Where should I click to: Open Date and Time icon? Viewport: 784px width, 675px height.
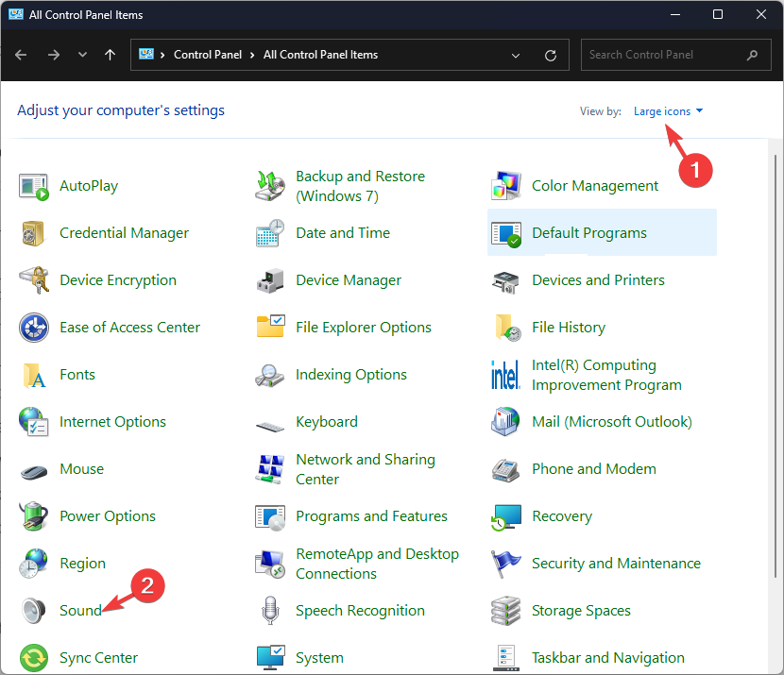[270, 233]
